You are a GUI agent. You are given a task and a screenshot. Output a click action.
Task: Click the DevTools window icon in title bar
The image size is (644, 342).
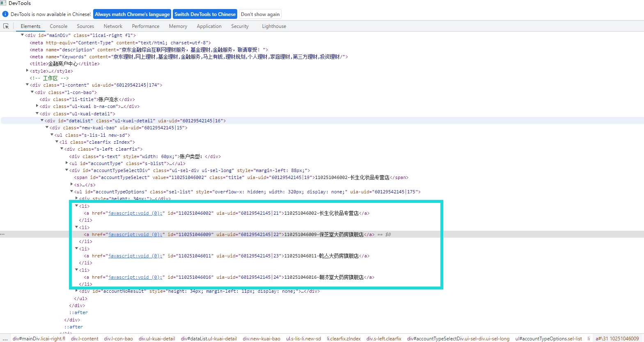(x=3, y=3)
